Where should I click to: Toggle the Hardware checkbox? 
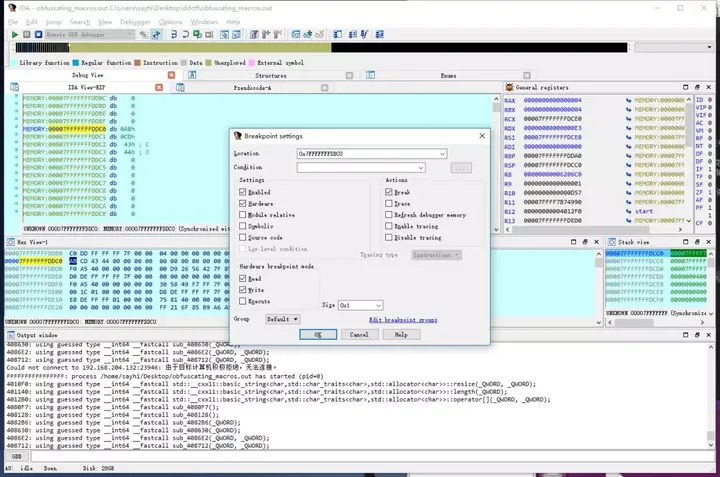[242, 203]
